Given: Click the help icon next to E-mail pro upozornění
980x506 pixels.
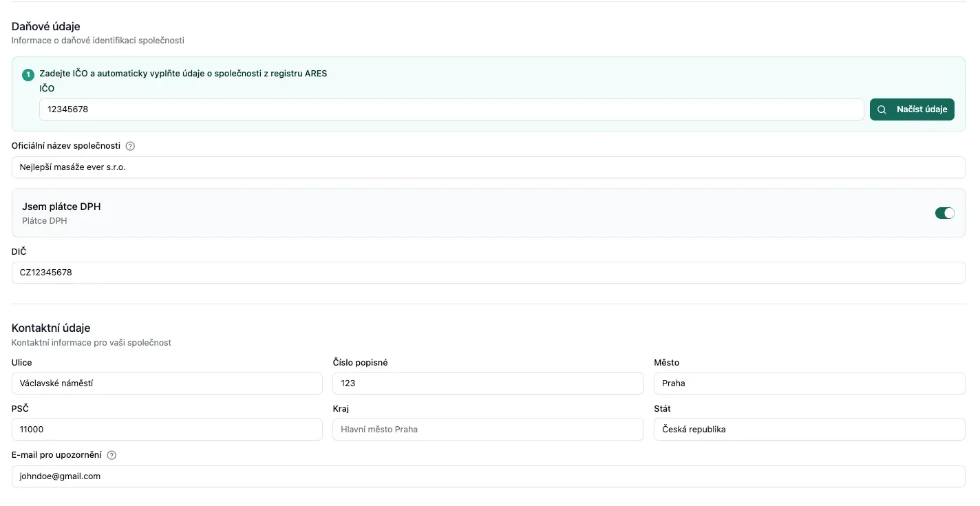Looking at the screenshot, I should pos(112,455).
